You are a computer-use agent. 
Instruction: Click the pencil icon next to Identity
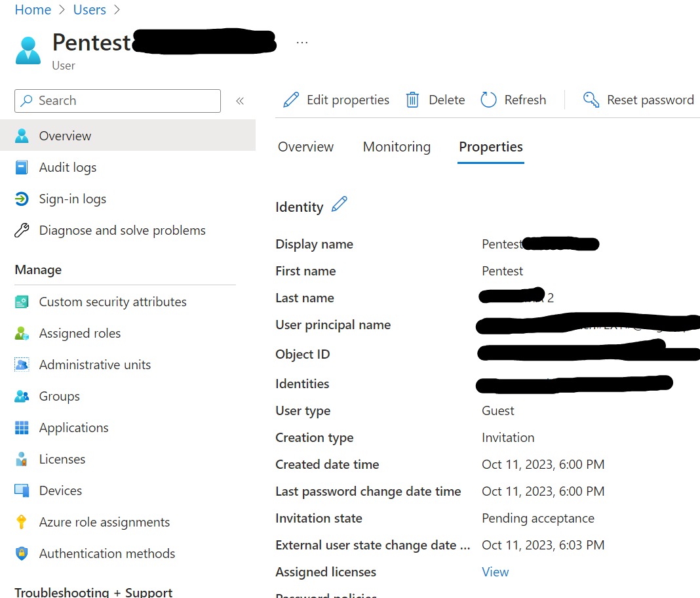[340, 205]
